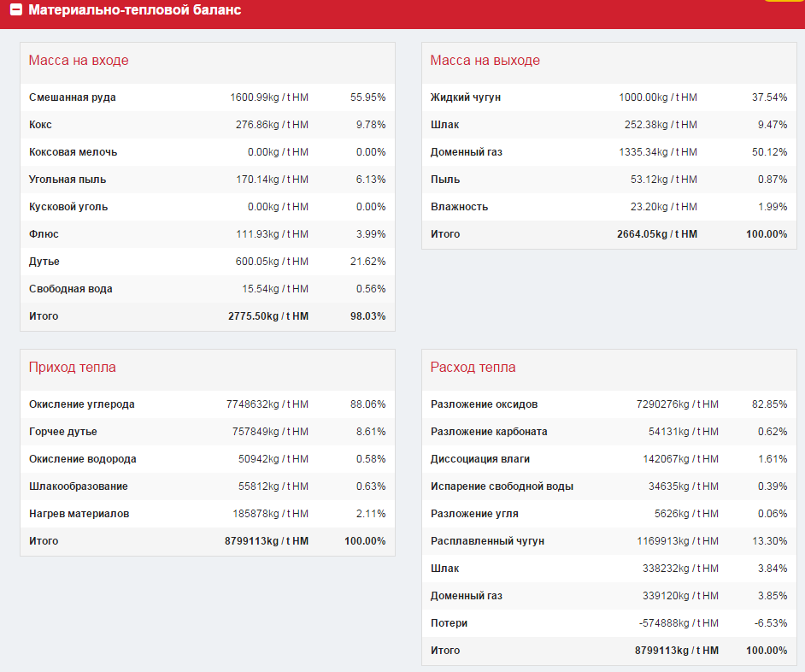Click the 339120kg / t HM gas heat
The width and height of the screenshot is (805, 672).
click(681, 595)
